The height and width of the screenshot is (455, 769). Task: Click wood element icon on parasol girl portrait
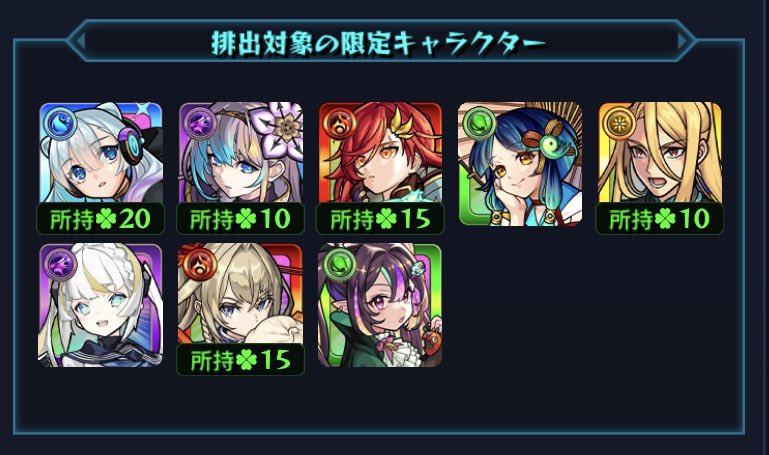pos(479,124)
